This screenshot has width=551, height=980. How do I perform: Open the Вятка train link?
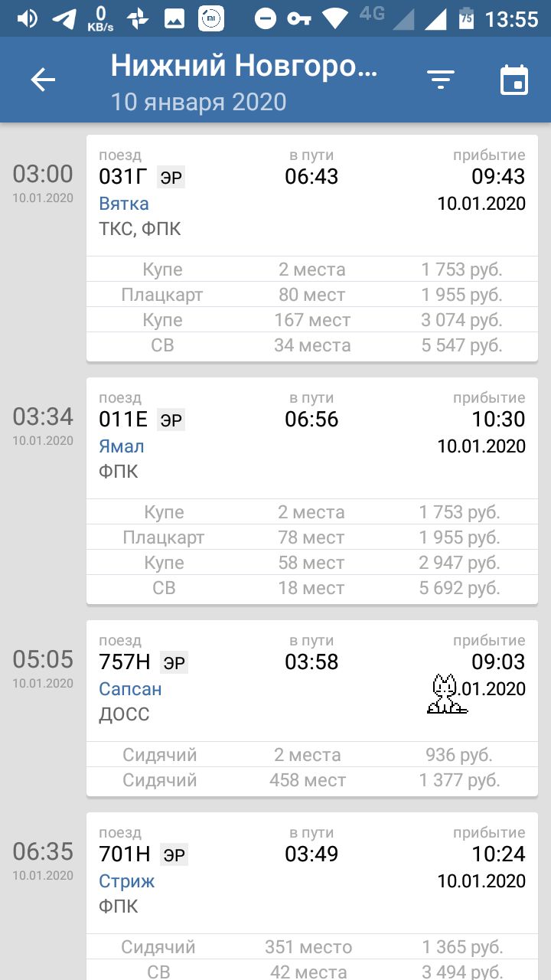point(124,204)
